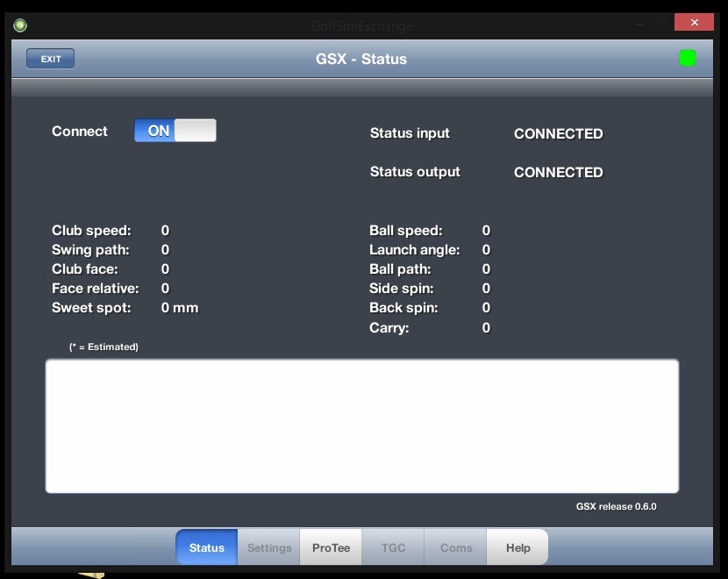This screenshot has height=579, width=728.
Task: Click the GolfSimExchange app icon in title bar
Action: [19, 25]
